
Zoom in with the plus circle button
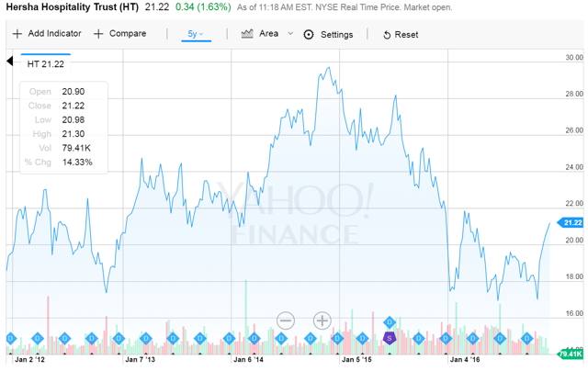[322, 320]
